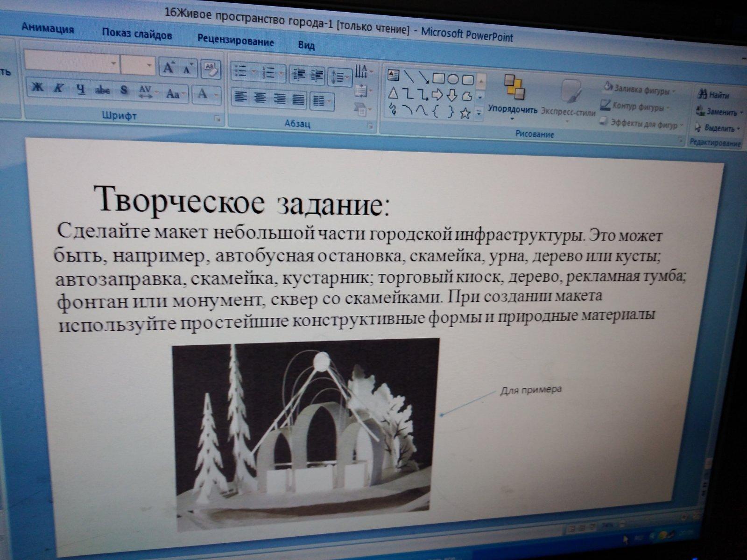Toggle italic (К) formatting

[58, 89]
